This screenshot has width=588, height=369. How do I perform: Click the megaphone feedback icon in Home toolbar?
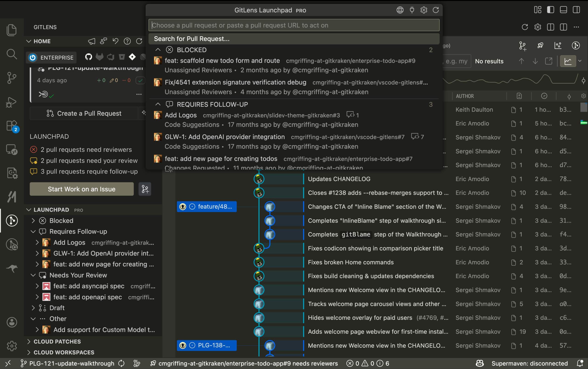point(91,41)
